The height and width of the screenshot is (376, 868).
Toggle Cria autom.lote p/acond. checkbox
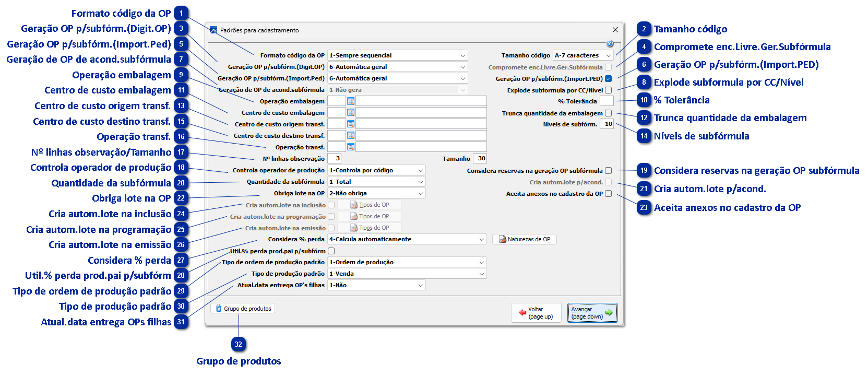[x=608, y=182]
